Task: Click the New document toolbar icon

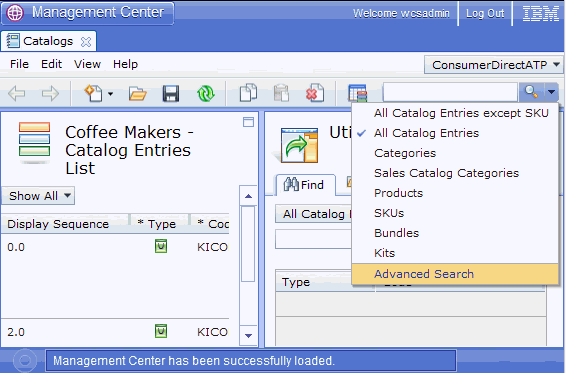Action: (93, 93)
